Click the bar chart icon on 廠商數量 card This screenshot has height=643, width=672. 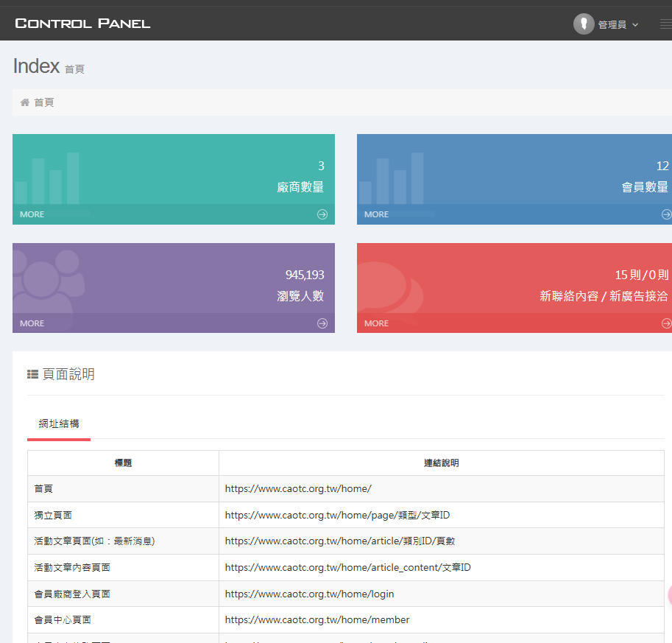click(x=47, y=178)
